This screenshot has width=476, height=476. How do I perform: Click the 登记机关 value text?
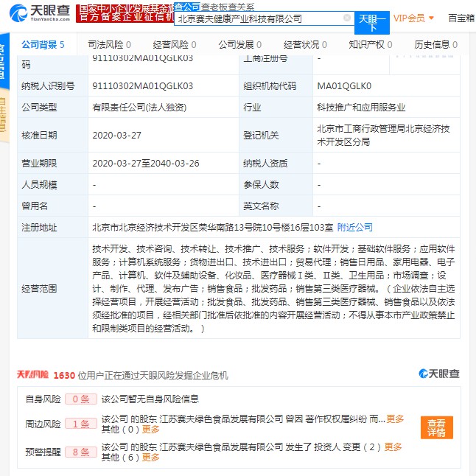(383, 135)
